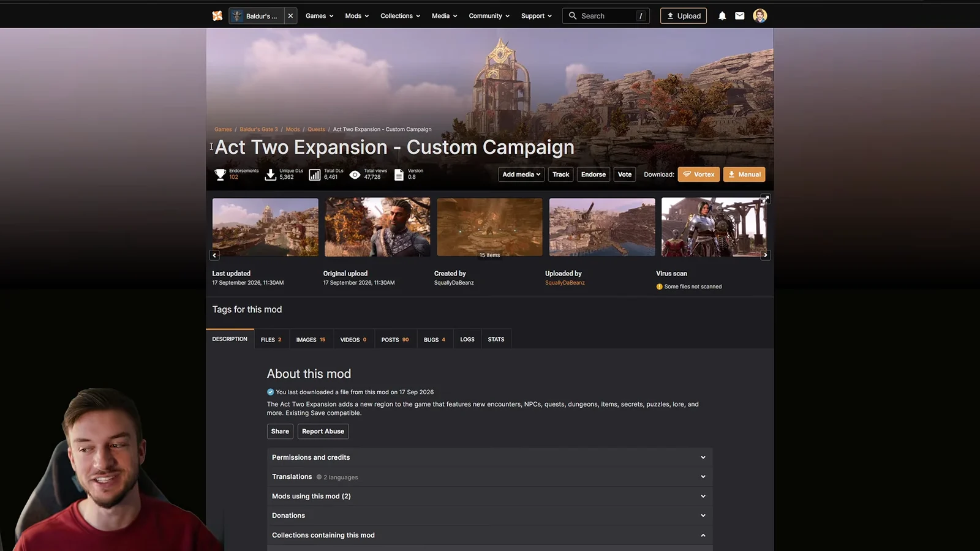Focus the Search input field
Image resolution: width=980 pixels, height=551 pixels.
[607, 16]
